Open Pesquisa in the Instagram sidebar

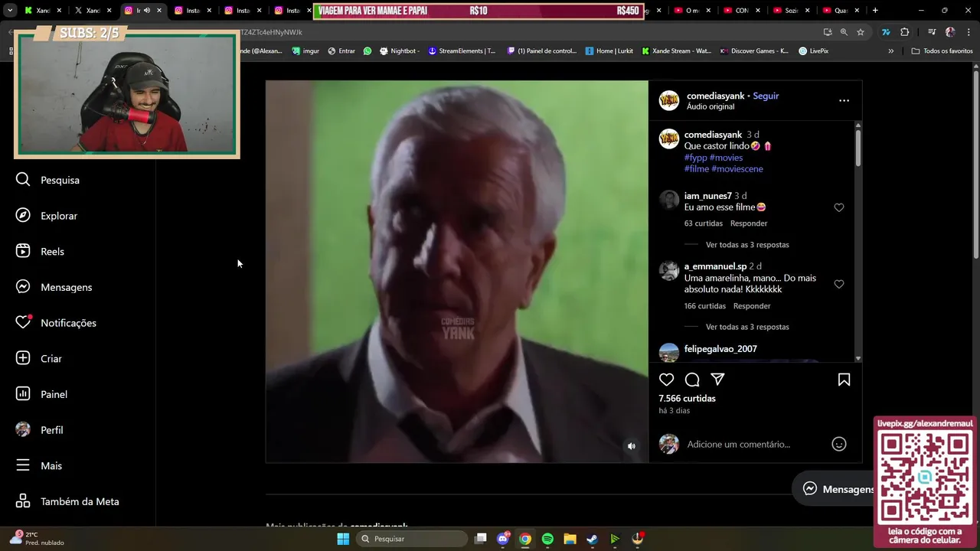tap(47, 180)
